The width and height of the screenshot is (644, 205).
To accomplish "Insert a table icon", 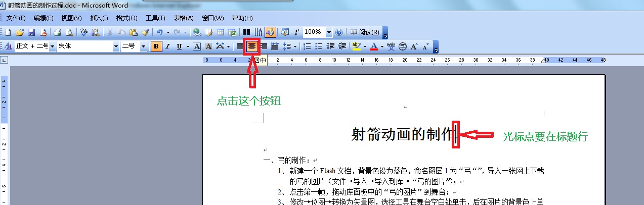I will pos(221,32).
